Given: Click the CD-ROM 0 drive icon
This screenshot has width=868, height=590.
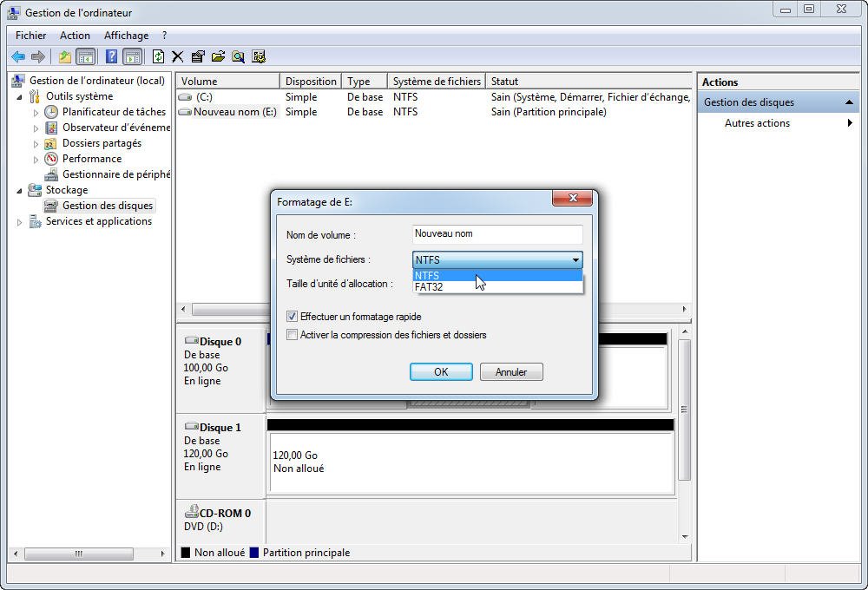Looking at the screenshot, I should coord(192,511).
